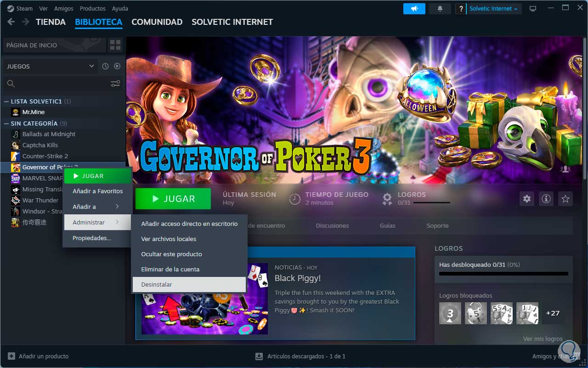Open Ver mis logros link

[543, 339]
